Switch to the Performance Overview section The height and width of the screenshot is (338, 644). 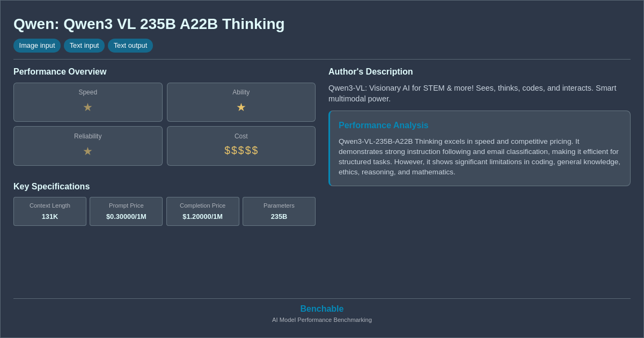(x=60, y=71)
